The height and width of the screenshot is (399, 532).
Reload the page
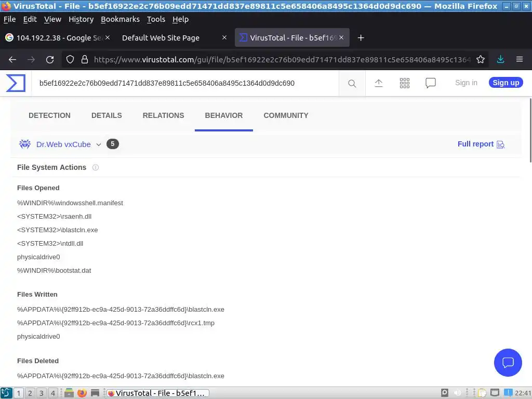pyautogui.click(x=50, y=60)
